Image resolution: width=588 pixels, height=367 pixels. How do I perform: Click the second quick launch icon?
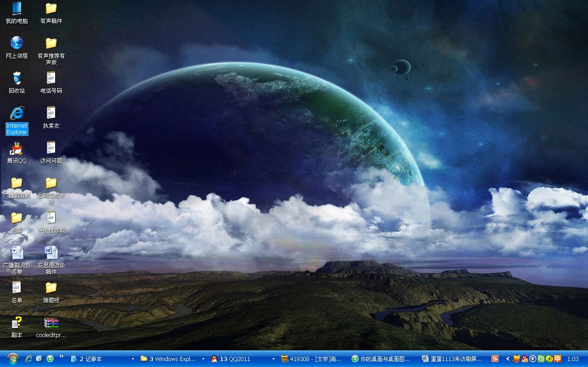pyautogui.click(x=40, y=359)
